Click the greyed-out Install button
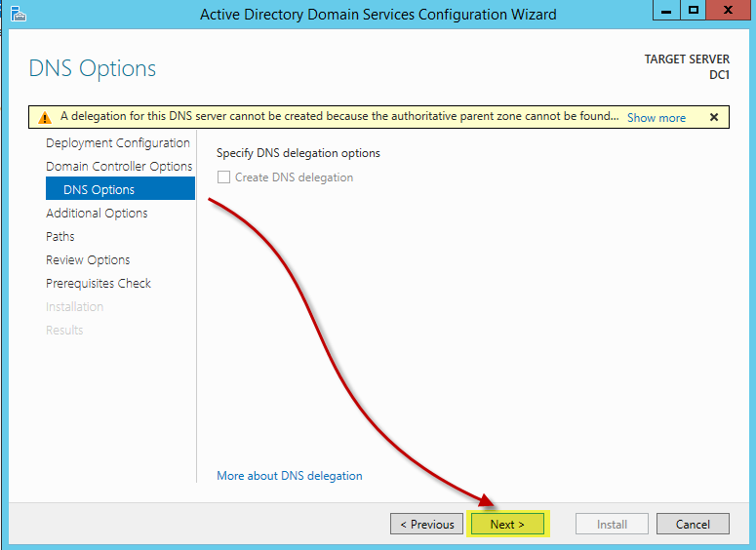 [x=612, y=524]
